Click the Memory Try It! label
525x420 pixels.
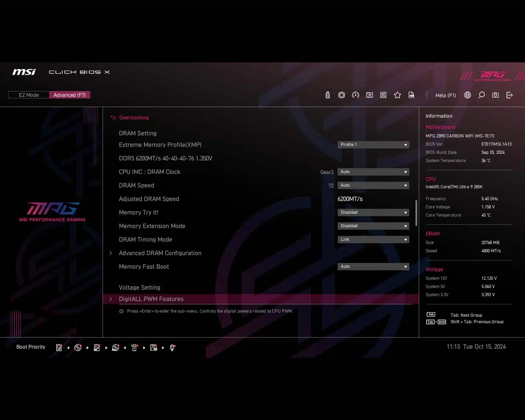click(x=139, y=212)
